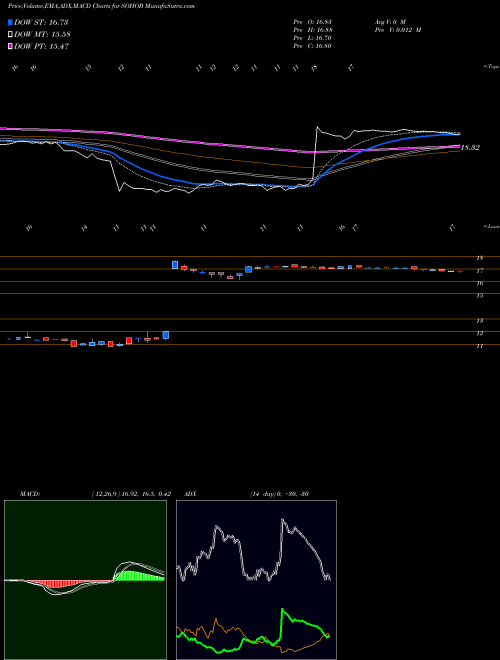Click the 16 price axis label
The width and height of the screenshot is (500, 660).
pos(479,284)
